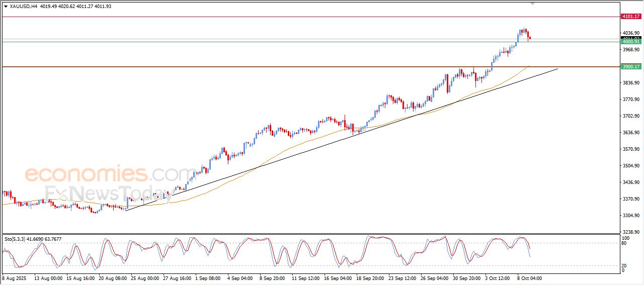The image size is (644, 285).
Task: Click the 18 Sep 20:00 time label
Action: coord(370,278)
